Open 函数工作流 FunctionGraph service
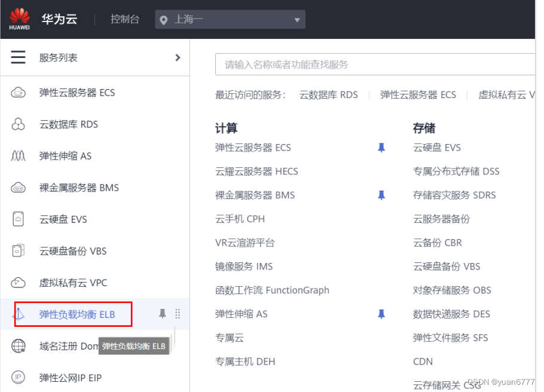544x392 pixels. click(x=273, y=290)
